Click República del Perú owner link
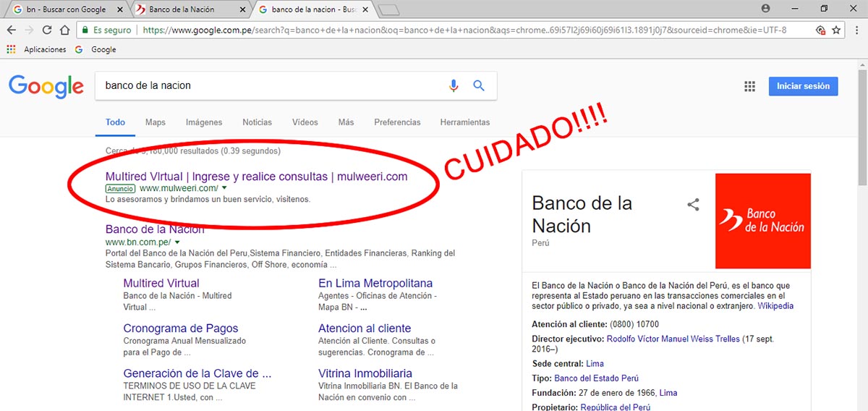The image size is (868, 411). (x=615, y=407)
